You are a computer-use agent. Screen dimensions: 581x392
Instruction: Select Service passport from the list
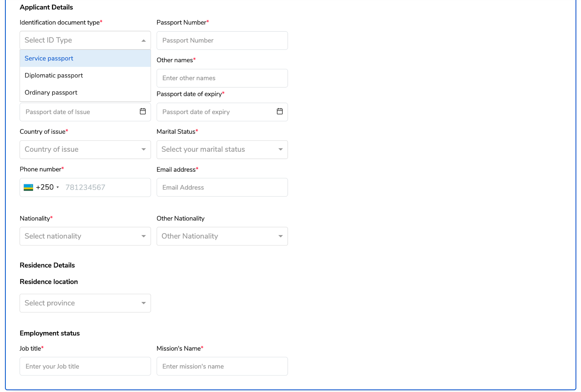pyautogui.click(x=49, y=58)
